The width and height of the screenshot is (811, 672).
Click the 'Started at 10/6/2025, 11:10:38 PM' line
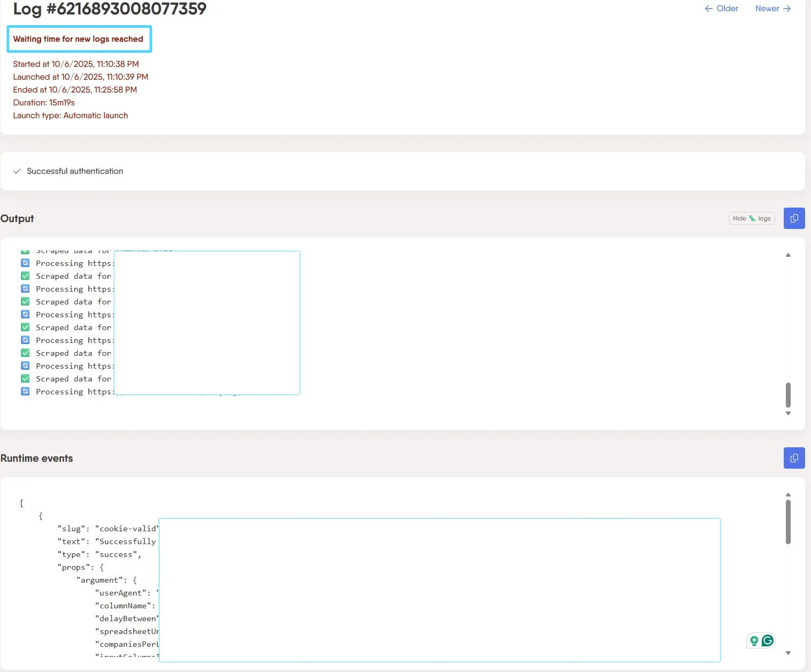[x=76, y=64]
